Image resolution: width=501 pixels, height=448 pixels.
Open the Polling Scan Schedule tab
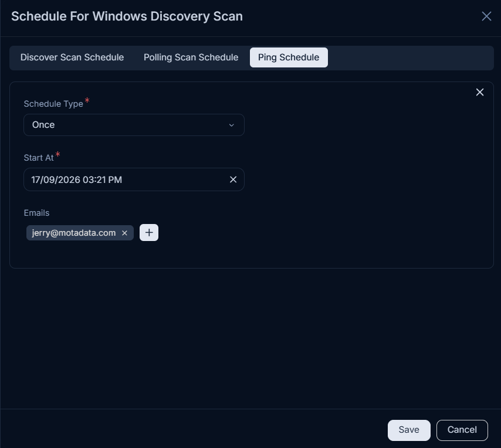click(191, 57)
